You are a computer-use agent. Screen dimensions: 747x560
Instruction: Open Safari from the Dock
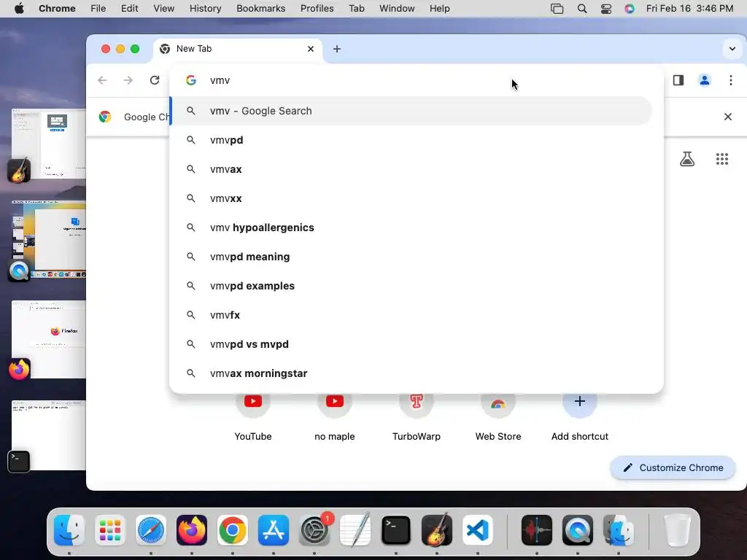coord(151,530)
